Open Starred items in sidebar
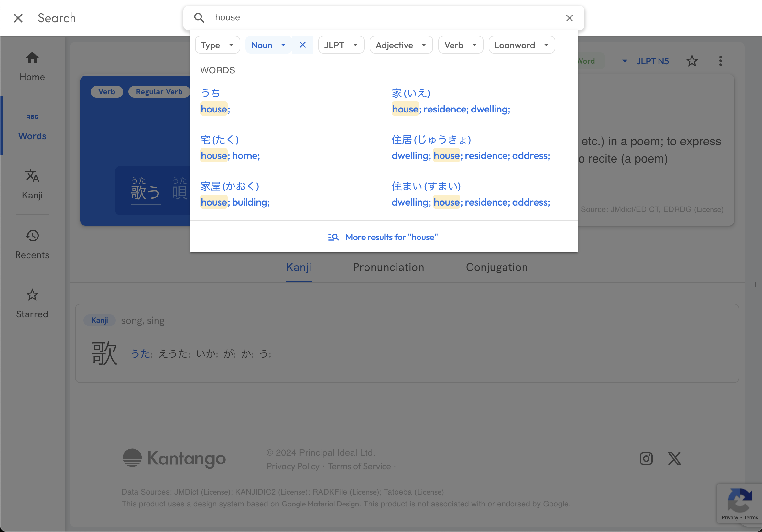Image resolution: width=762 pixels, height=532 pixels. (x=32, y=303)
